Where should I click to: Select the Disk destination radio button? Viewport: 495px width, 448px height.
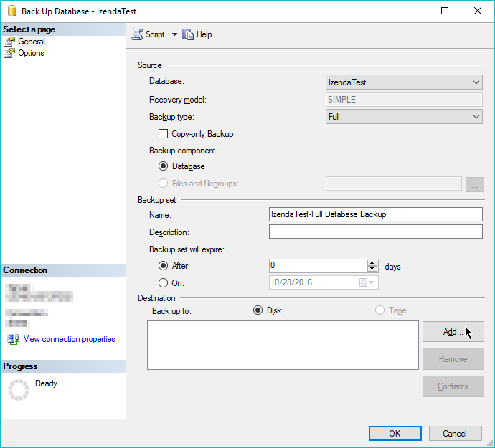(258, 310)
